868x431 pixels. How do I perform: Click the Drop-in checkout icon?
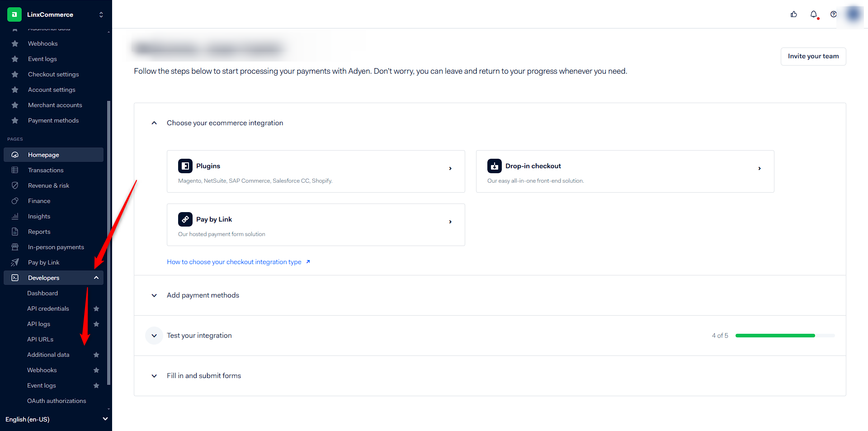click(495, 166)
